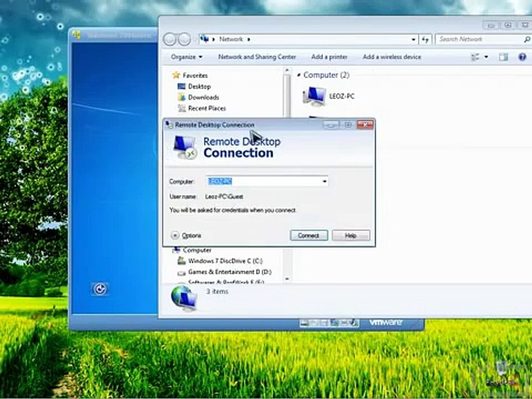Screen dimensions: 532x399
Task: Select Computer in the navigation pane
Action: coord(197,250)
